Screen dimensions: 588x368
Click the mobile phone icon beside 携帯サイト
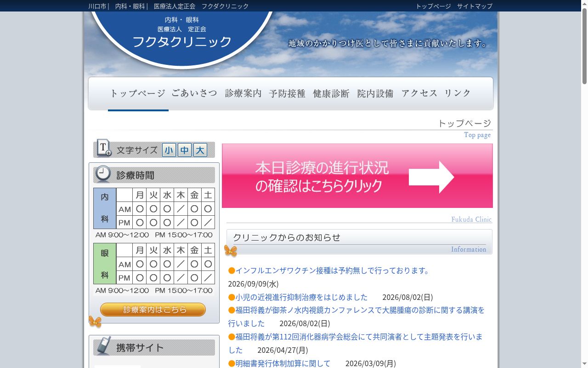pos(103,346)
